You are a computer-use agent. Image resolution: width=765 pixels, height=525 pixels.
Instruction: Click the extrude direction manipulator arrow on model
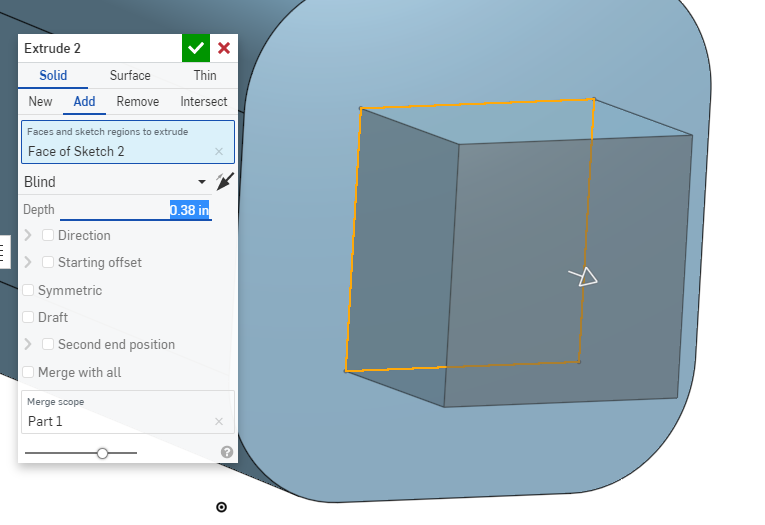click(584, 277)
